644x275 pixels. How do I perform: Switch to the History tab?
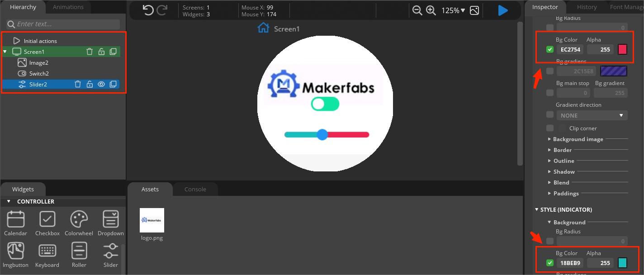(587, 7)
